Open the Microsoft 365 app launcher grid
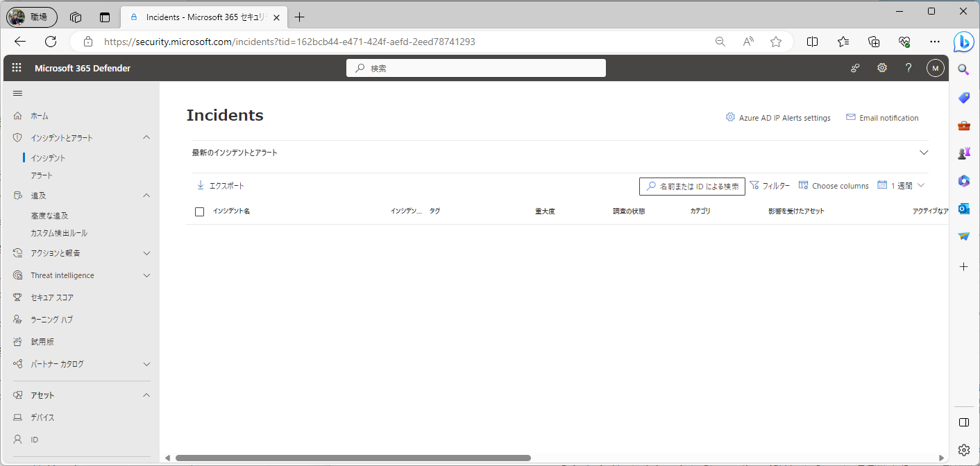980x466 pixels. tap(17, 68)
